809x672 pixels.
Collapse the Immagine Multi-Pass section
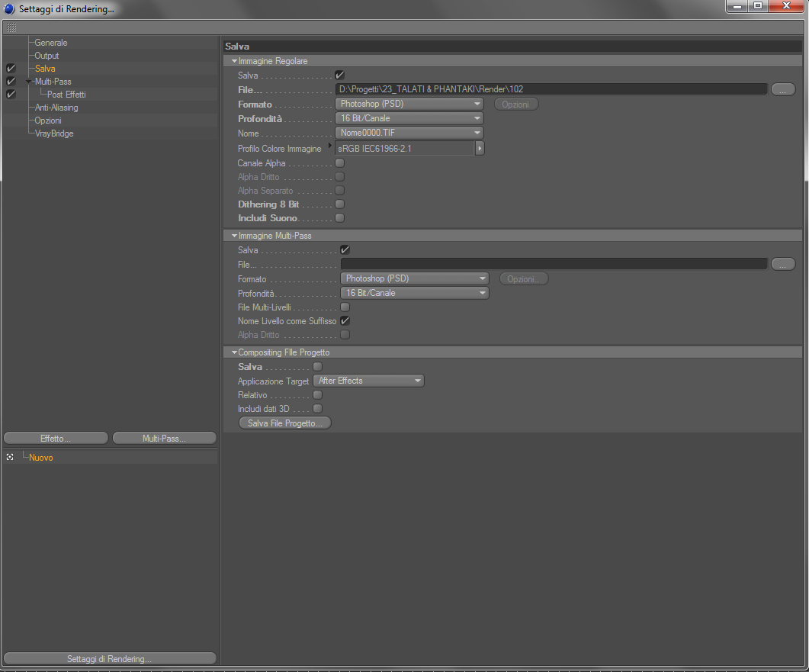[234, 236]
